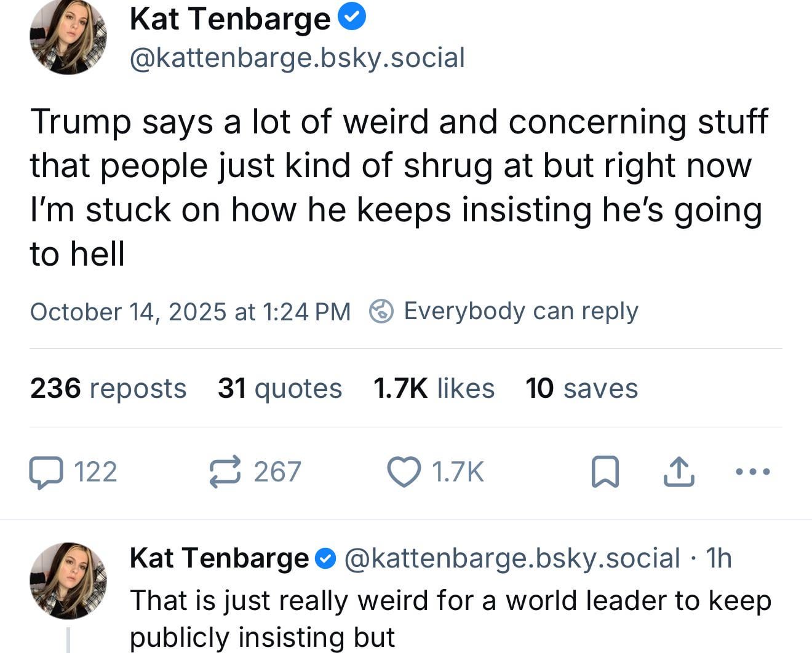Screen dimensions: 812x653
Task: Share the post via upload arrow icon
Action: [679, 472]
